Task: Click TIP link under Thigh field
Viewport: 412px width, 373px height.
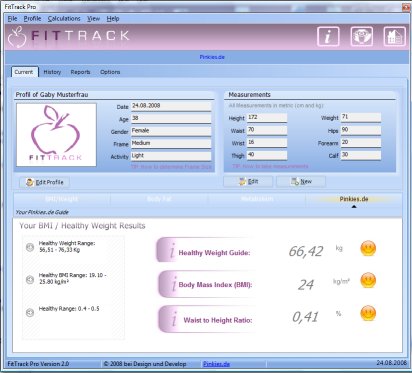Action: [x=270, y=166]
